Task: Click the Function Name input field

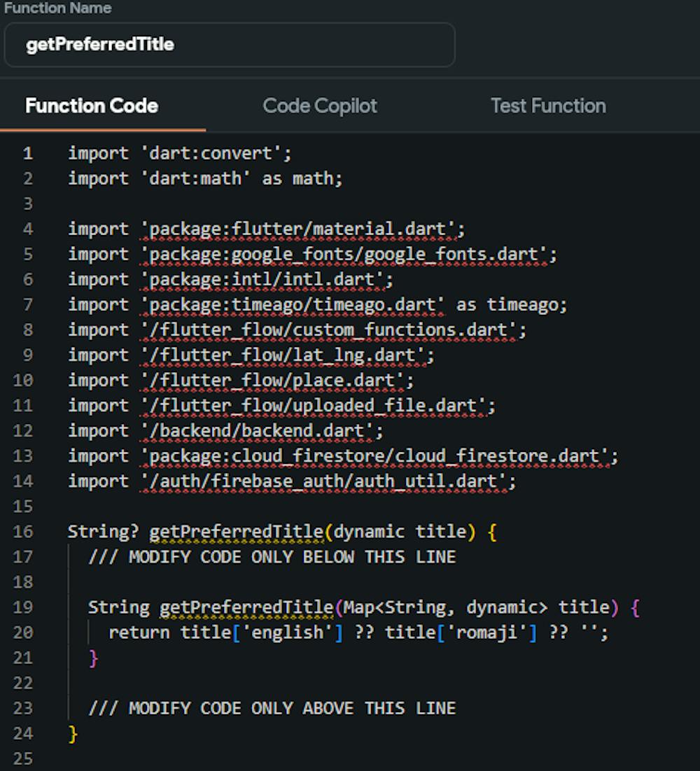Action: [x=231, y=45]
